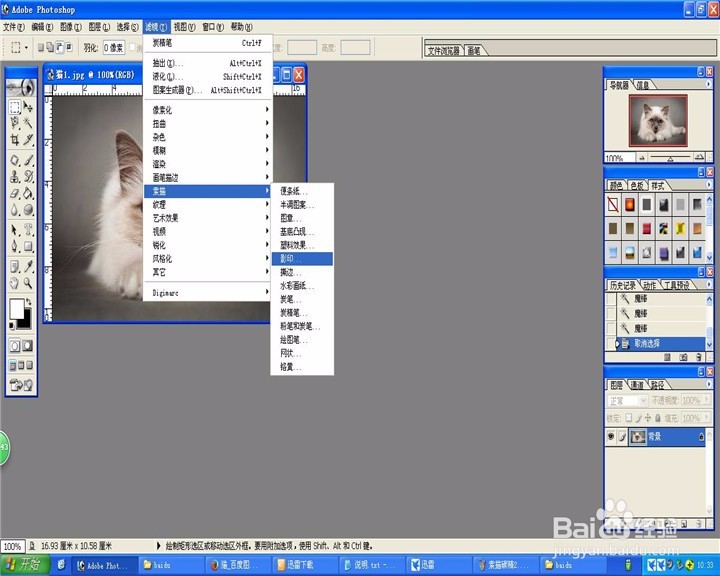
Task: Select the Shape tool
Action: tap(28, 246)
